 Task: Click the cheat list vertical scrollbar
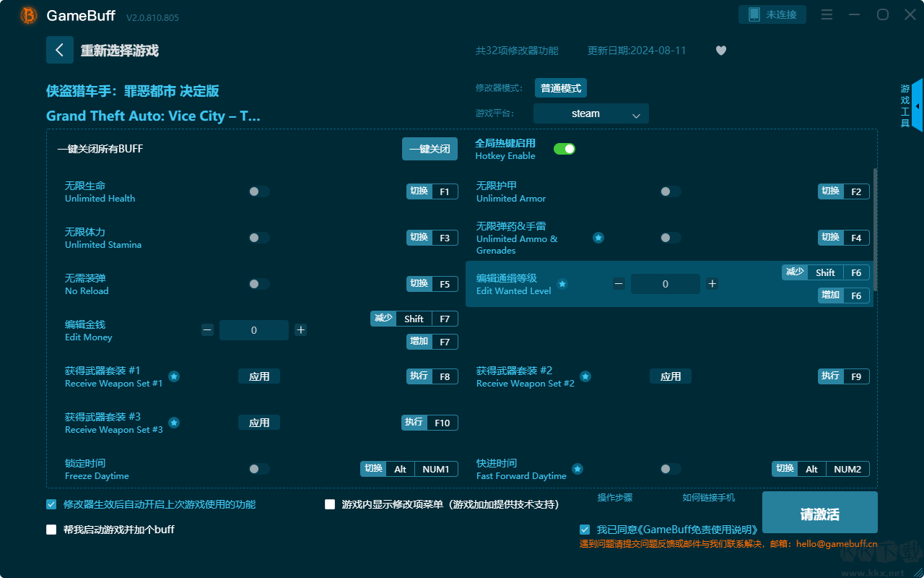(876, 230)
